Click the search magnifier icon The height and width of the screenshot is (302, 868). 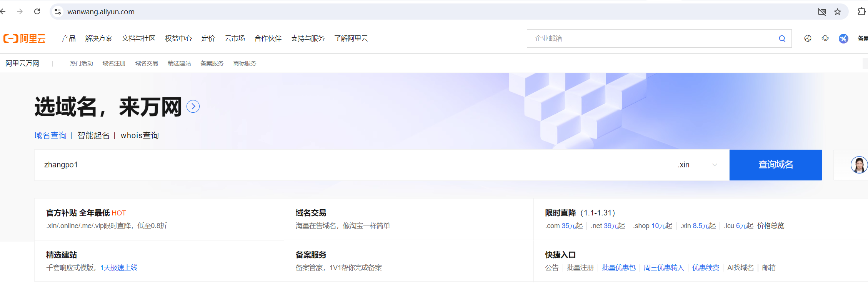pyautogui.click(x=782, y=38)
